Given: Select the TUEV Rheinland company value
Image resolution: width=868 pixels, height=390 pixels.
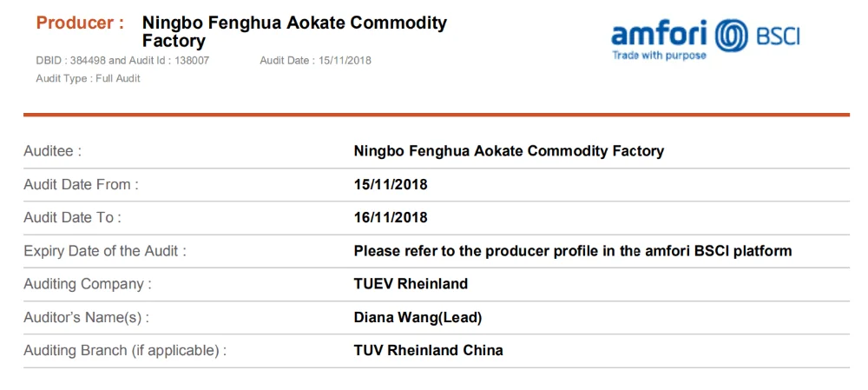Looking at the screenshot, I should (411, 284).
